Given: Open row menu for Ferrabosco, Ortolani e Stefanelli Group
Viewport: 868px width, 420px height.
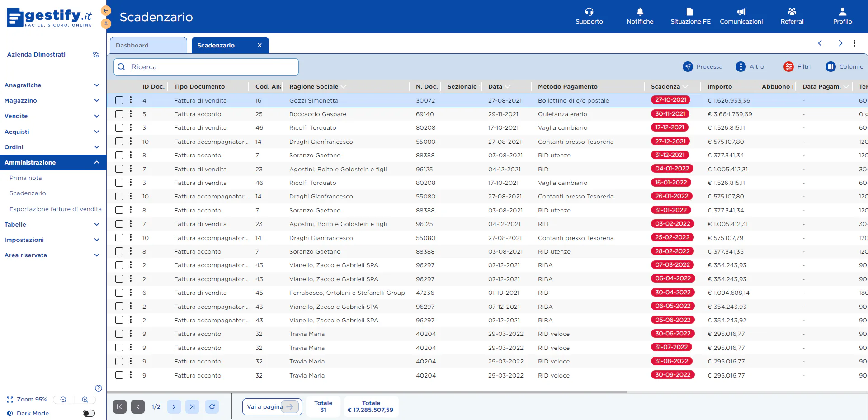Looking at the screenshot, I should (131, 293).
